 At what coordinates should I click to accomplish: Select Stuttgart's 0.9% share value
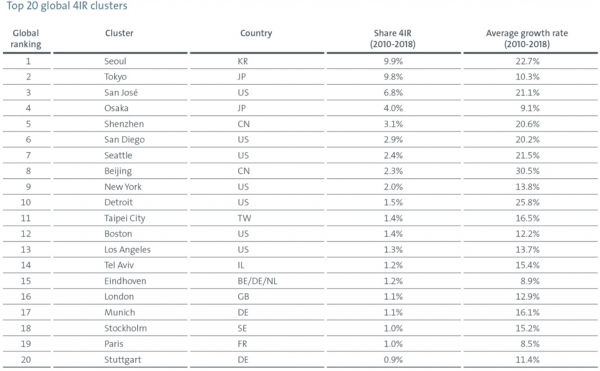(x=393, y=360)
